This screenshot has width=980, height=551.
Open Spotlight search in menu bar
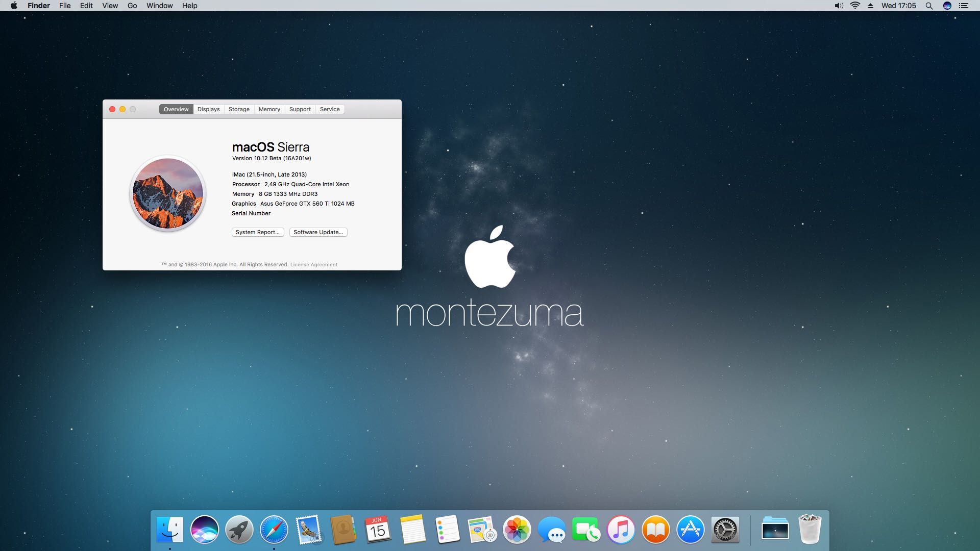pyautogui.click(x=929, y=6)
